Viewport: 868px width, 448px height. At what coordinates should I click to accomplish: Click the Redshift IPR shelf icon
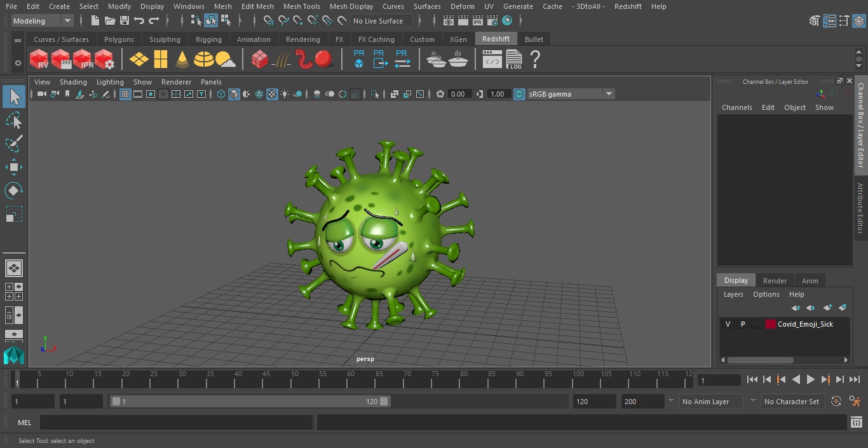click(x=83, y=60)
